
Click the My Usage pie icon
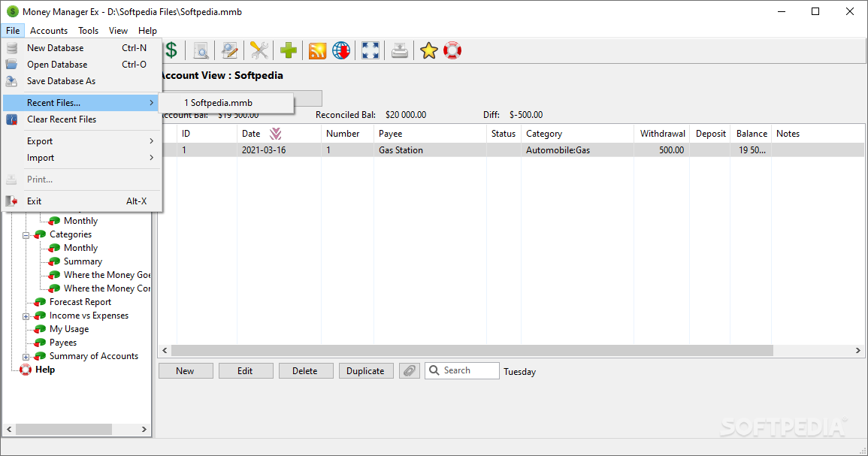coord(40,329)
